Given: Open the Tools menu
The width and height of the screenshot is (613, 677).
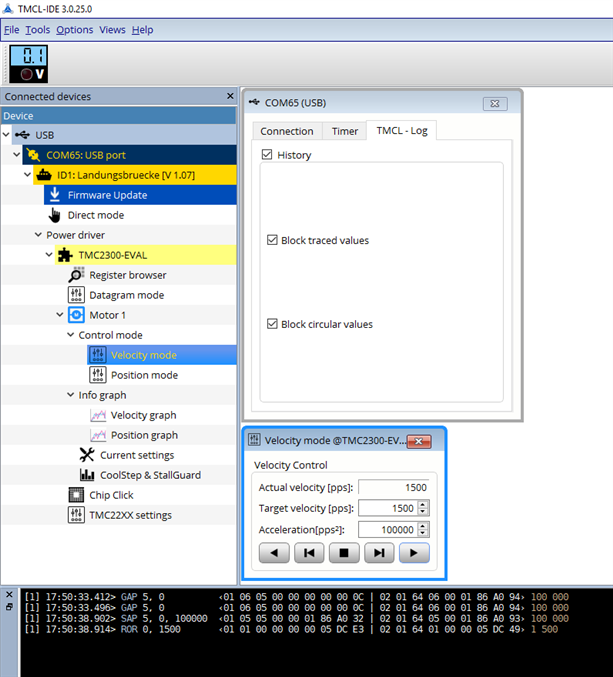Looking at the screenshot, I should pos(38,30).
